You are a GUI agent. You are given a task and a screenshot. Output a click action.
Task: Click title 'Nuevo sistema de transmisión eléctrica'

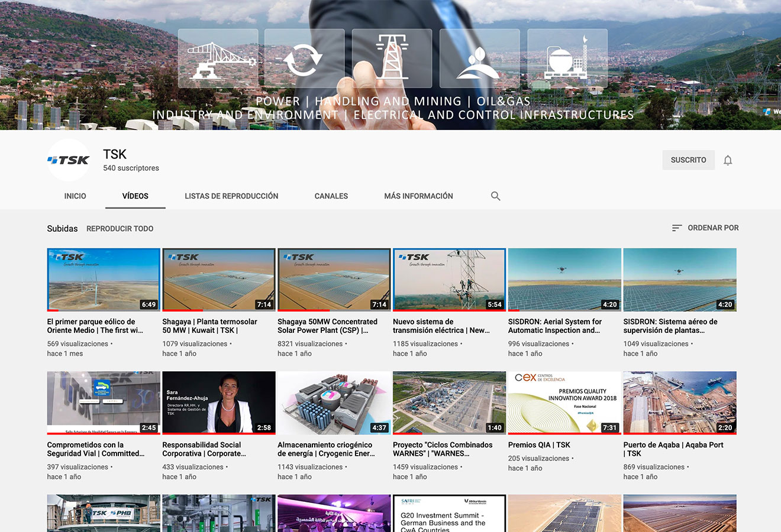click(x=441, y=326)
